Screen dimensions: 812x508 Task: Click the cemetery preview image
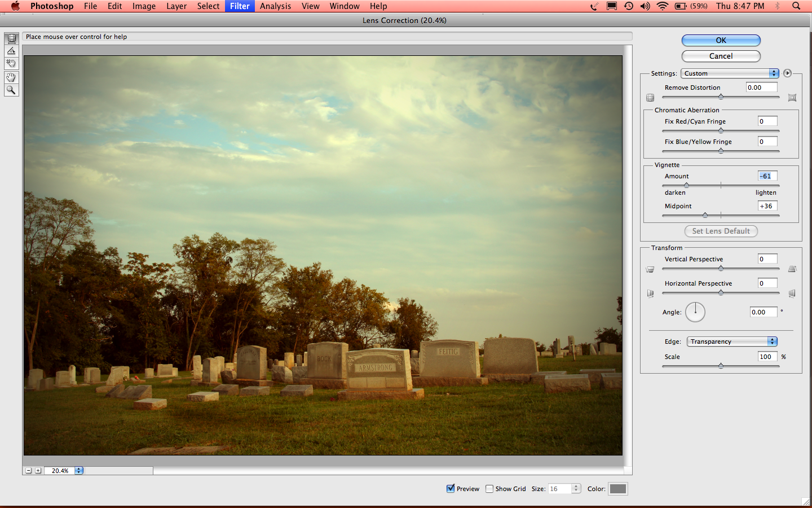(x=323, y=255)
